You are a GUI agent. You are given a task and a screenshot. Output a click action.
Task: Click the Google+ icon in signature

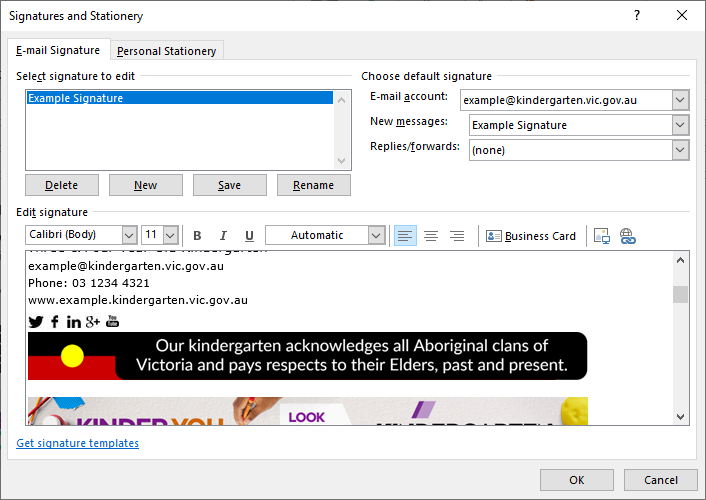[x=93, y=322]
